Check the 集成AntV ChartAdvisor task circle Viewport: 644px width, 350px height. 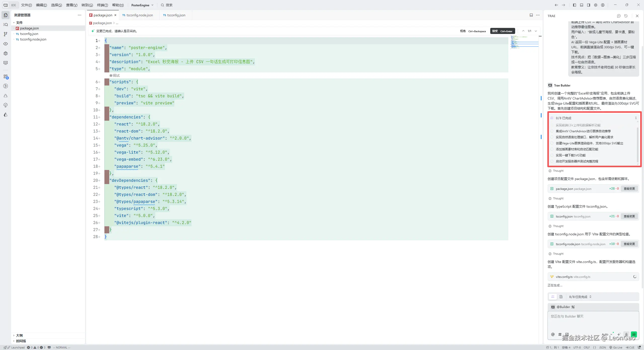tap(552, 131)
